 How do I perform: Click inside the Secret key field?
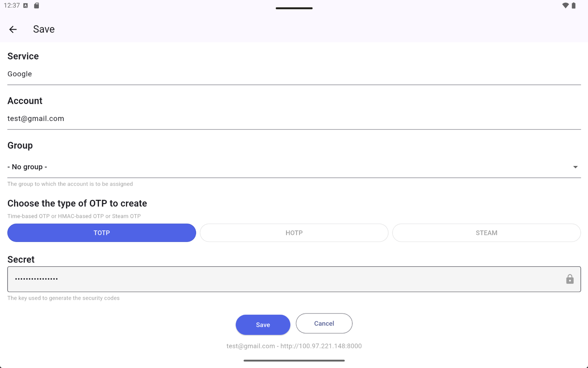pos(294,279)
